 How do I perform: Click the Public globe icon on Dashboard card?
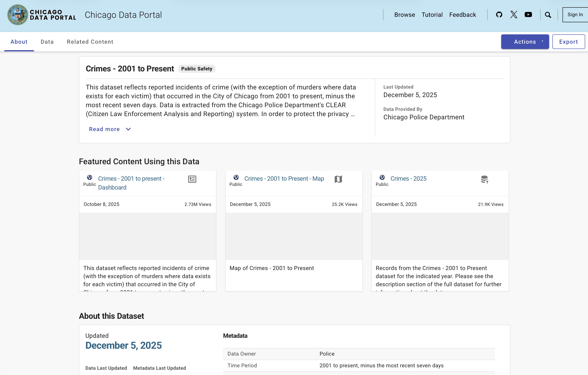[90, 178]
